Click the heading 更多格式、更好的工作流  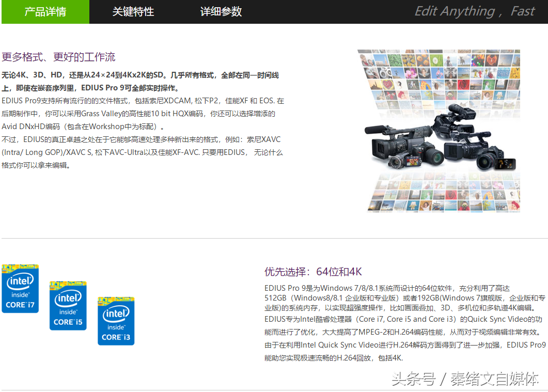[x=58, y=57]
